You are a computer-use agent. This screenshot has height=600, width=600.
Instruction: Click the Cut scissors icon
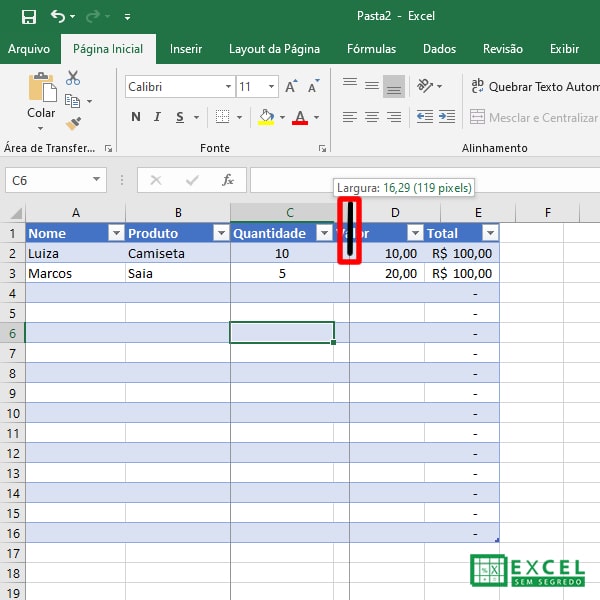click(x=73, y=78)
